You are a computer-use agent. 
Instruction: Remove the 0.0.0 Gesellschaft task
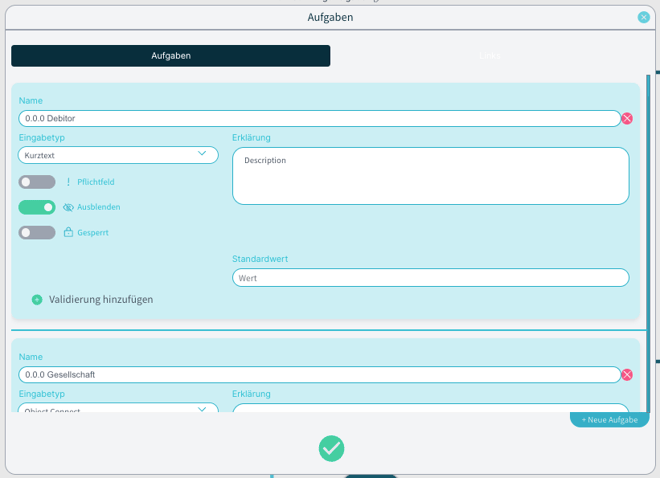627,375
